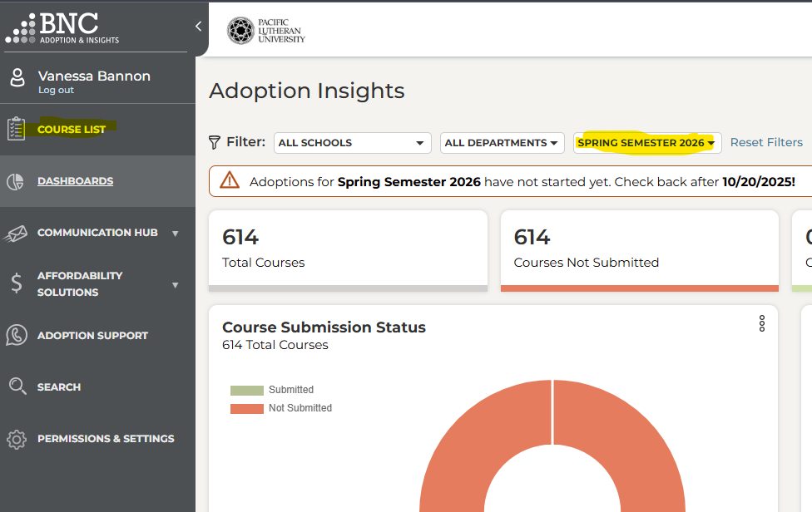Open the Spring Semester 2026 term dropdown
812x512 pixels.
click(x=646, y=143)
